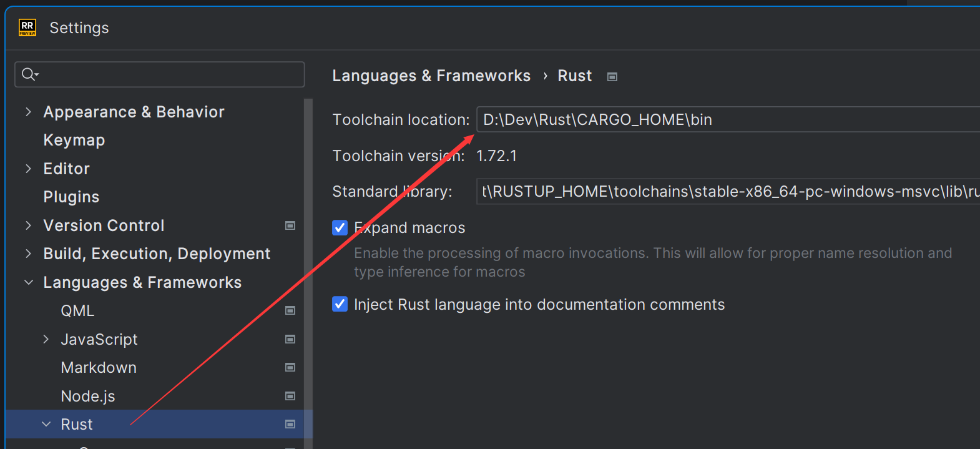Expand the JavaScript subsection chevron
The image size is (980, 449).
click(46, 339)
